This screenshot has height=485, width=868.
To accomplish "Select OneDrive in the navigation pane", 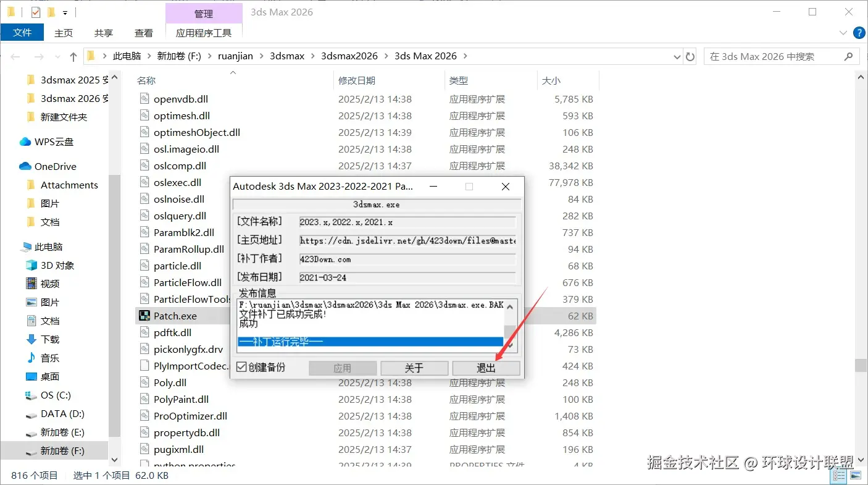I will pyautogui.click(x=56, y=166).
